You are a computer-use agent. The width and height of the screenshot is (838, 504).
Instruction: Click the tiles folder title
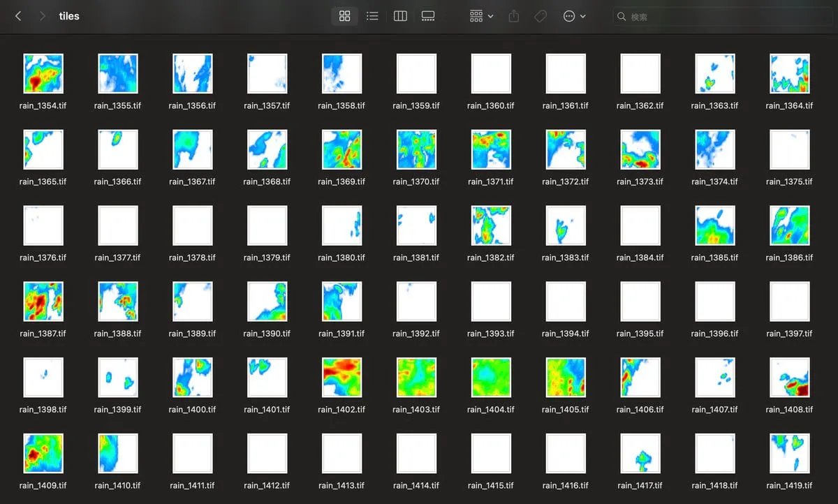(x=69, y=16)
